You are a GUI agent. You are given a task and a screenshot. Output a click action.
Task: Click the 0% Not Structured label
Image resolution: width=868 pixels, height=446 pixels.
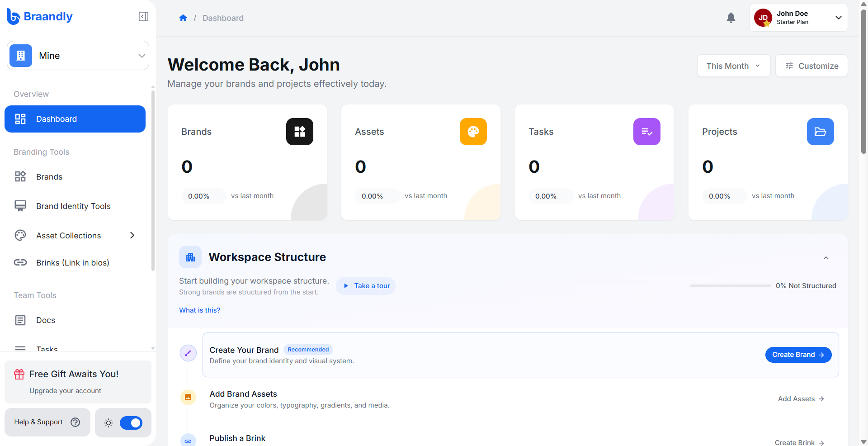[806, 286]
